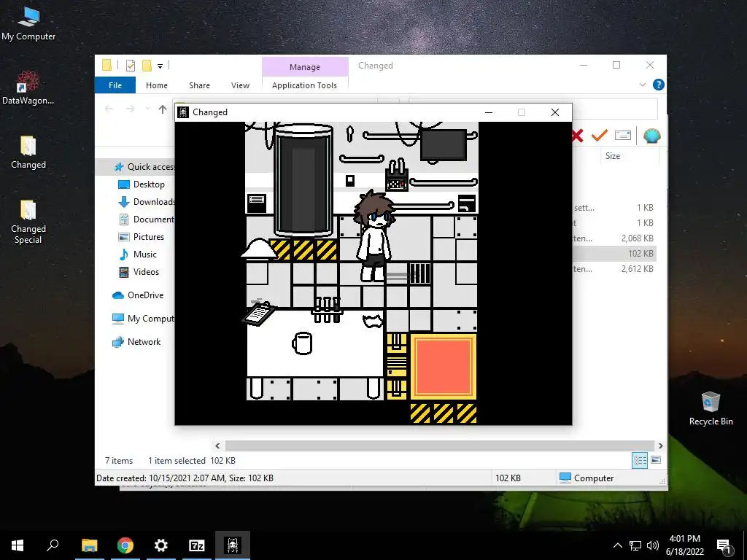Switch to details view icon in status bar
The width and height of the screenshot is (747, 560).
tap(639, 460)
